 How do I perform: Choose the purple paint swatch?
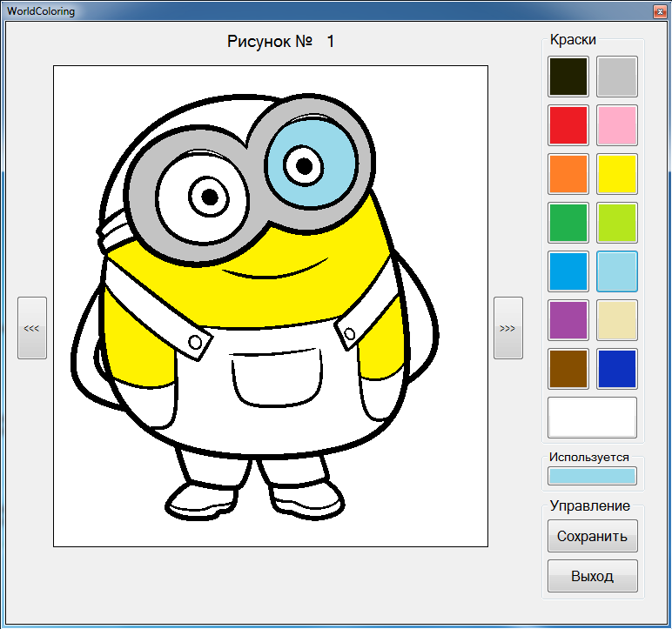pyautogui.click(x=568, y=320)
